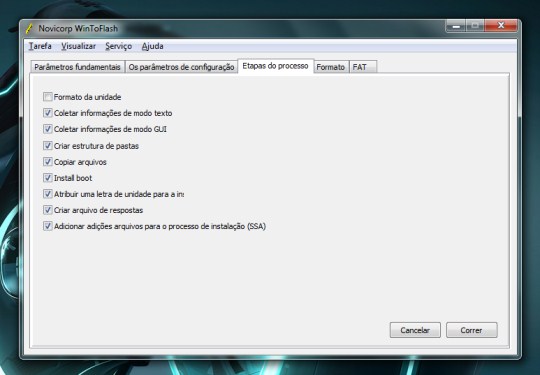Open the Formato tab
The image size is (540, 375).
point(331,67)
